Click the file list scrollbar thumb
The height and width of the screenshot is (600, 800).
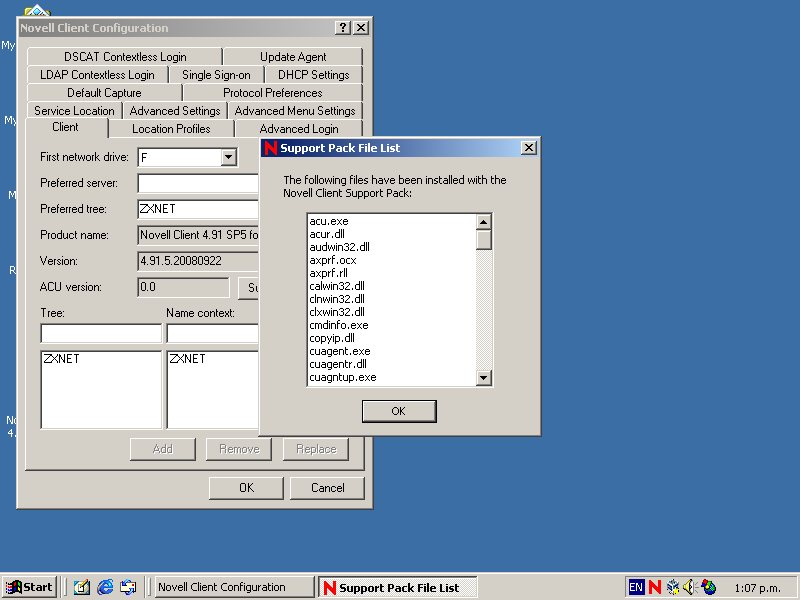point(483,239)
